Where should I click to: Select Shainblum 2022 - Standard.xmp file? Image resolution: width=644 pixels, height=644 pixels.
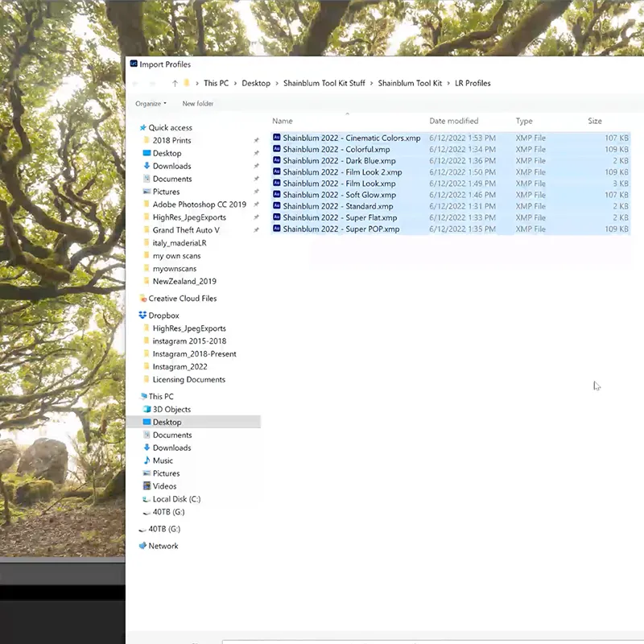tap(451, 206)
